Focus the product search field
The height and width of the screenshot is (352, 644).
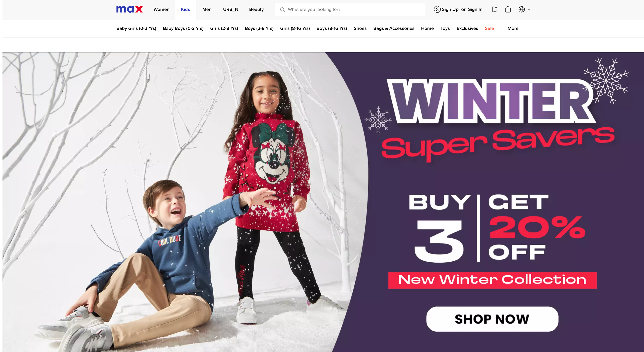350,10
